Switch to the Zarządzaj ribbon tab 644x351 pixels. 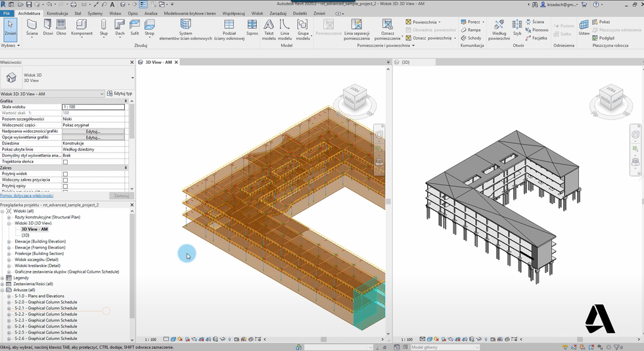tap(277, 13)
